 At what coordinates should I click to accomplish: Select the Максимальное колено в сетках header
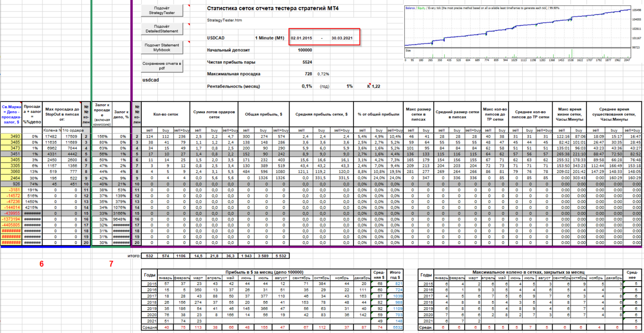pos(530,272)
